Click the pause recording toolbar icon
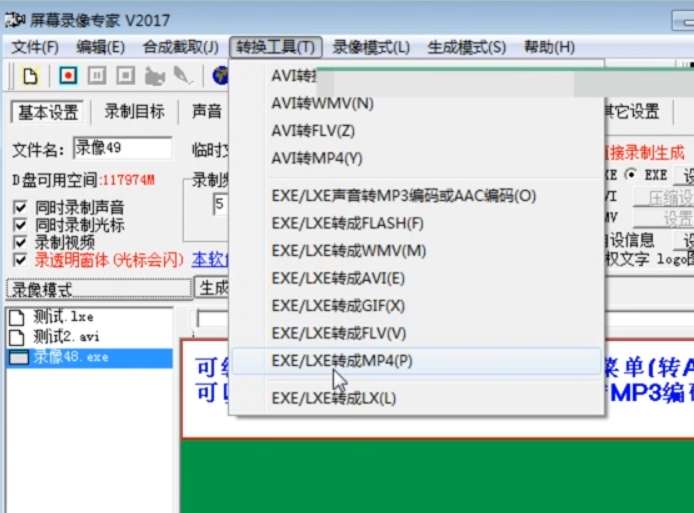This screenshot has height=513, width=694. point(96,76)
